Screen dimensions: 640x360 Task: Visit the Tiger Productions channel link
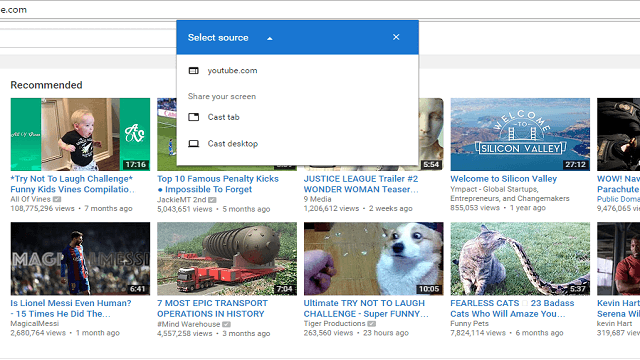click(335, 323)
